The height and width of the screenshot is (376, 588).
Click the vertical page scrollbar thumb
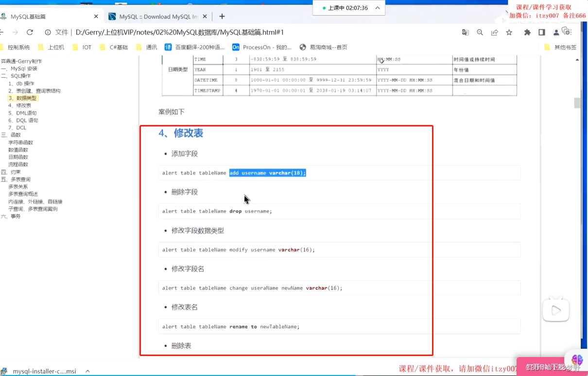point(577,103)
